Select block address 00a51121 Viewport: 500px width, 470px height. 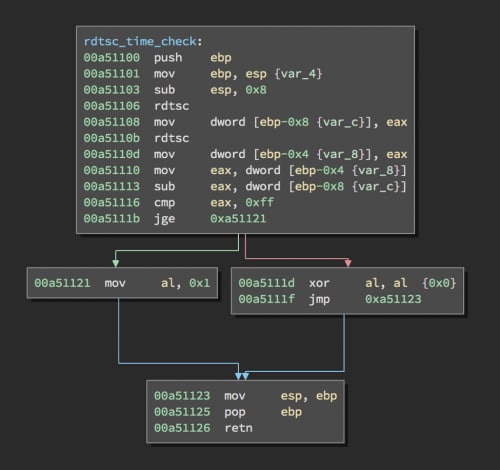[62, 283]
